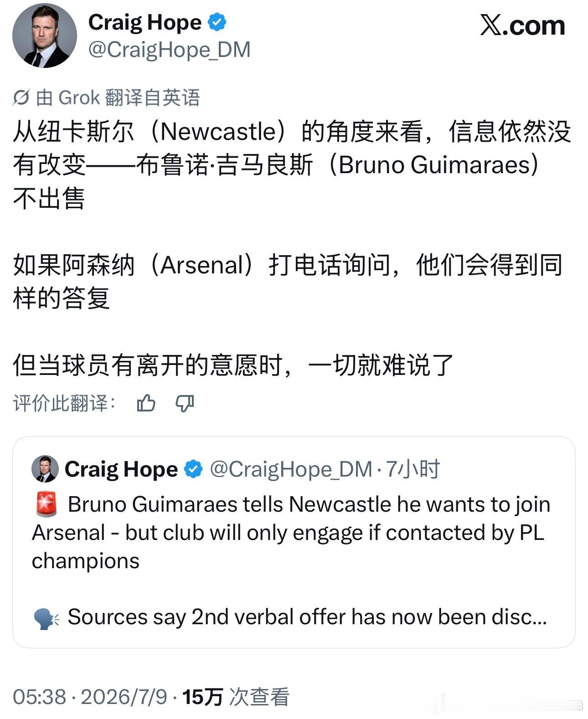The width and height of the screenshot is (588, 719).
Task: Open the small avatar in quoted tweet
Action: point(45,468)
